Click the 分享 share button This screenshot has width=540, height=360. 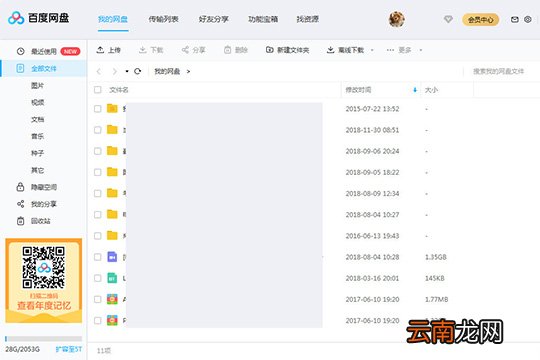click(x=194, y=50)
